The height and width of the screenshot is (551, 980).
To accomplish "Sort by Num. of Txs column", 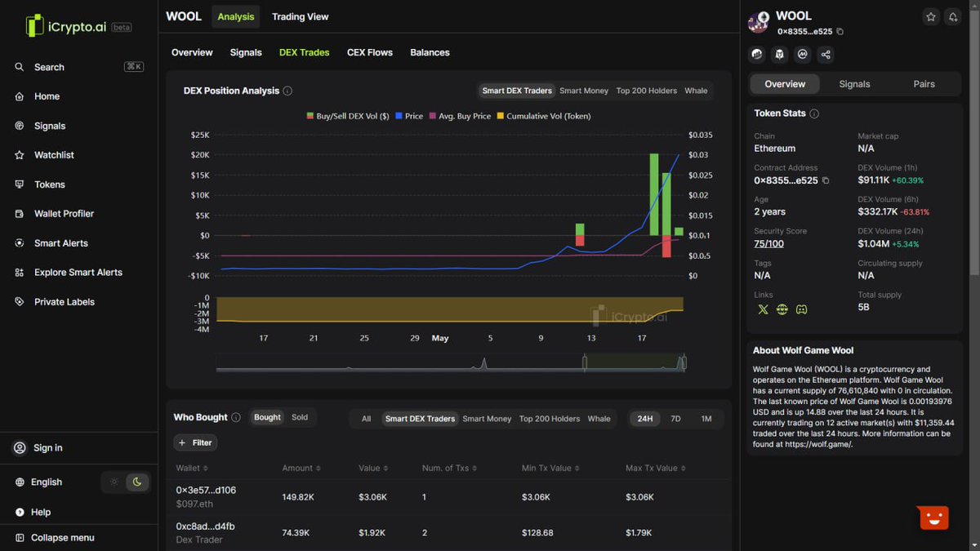I will click(x=452, y=468).
